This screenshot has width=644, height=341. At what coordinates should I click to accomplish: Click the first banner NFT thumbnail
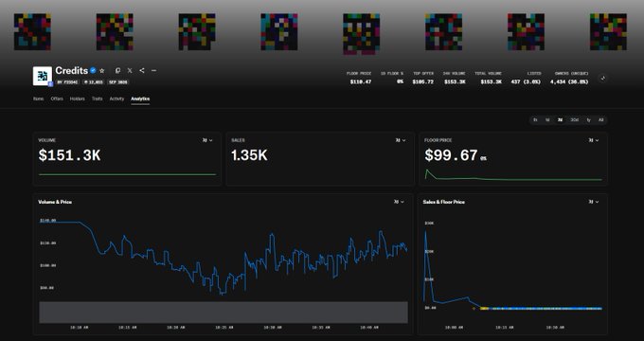[x=32, y=32]
